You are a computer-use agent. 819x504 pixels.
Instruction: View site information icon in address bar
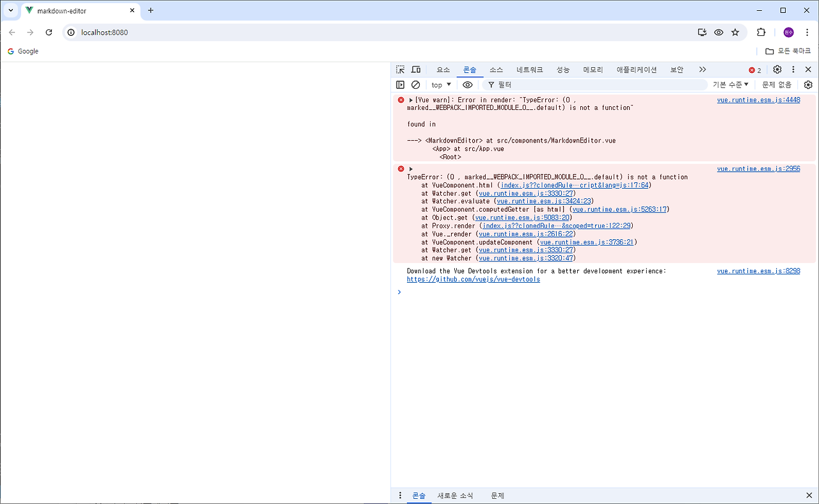tap(71, 32)
